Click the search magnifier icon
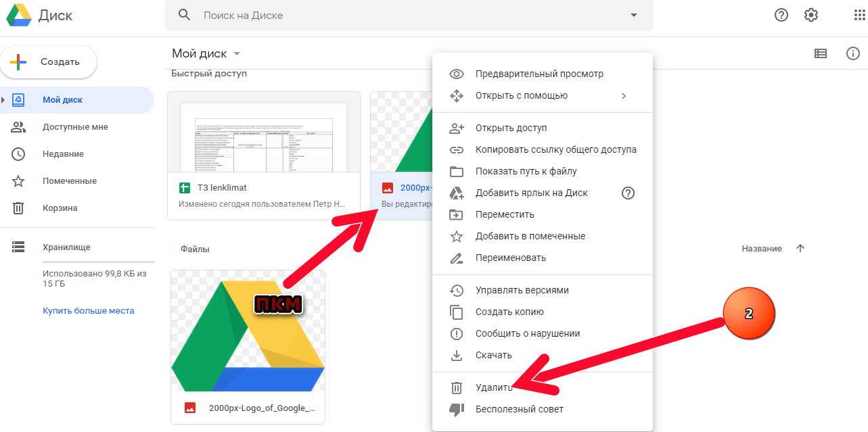 point(184,15)
